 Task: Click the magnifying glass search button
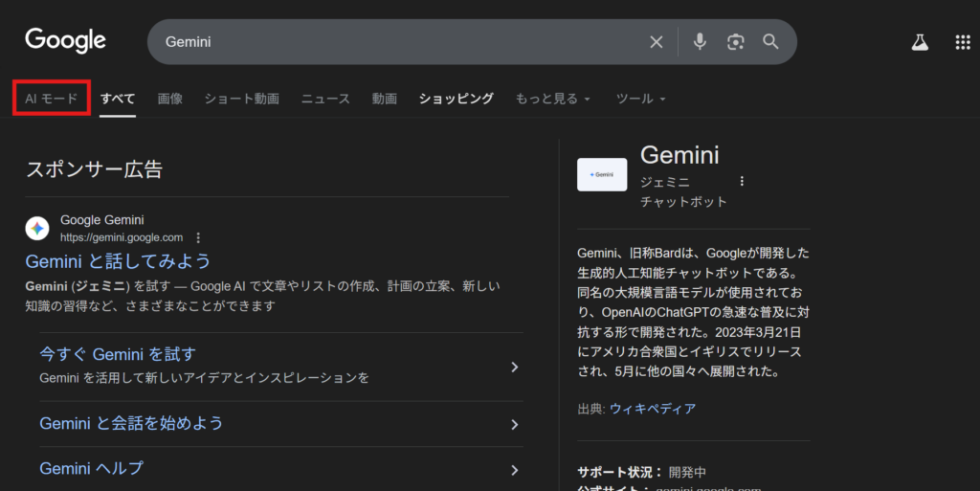[x=770, y=42]
